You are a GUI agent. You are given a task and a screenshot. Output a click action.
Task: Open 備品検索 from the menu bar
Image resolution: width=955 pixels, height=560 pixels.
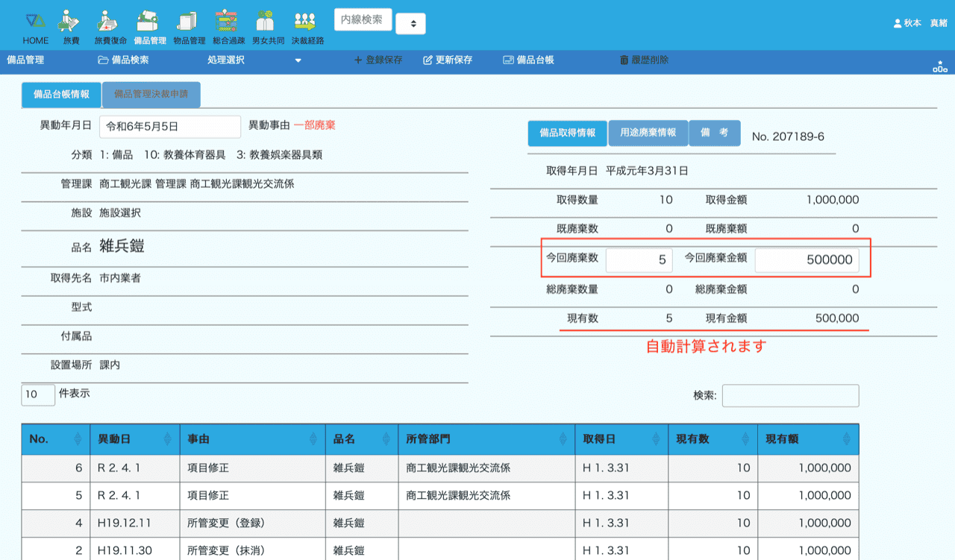tap(123, 60)
